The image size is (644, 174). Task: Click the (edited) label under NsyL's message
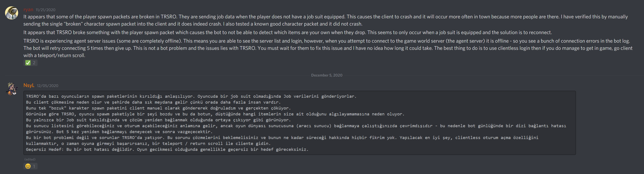click(x=30, y=159)
